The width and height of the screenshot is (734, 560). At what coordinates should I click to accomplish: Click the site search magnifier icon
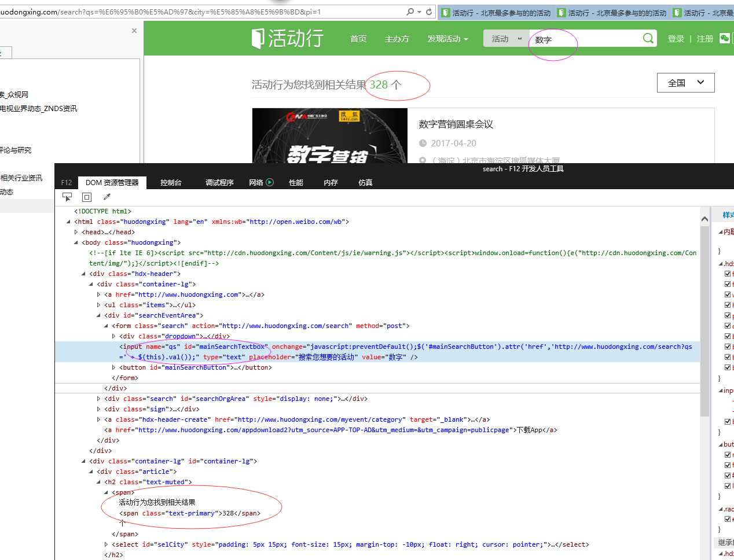click(648, 38)
